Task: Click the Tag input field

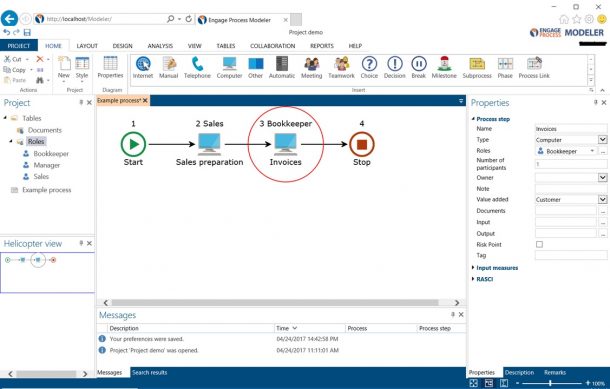Action: (571, 255)
